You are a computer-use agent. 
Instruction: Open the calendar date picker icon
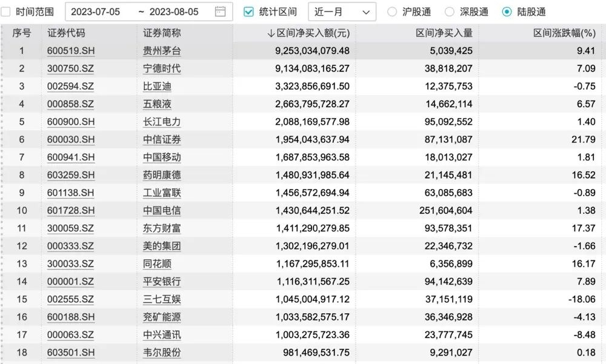pyautogui.click(x=220, y=12)
